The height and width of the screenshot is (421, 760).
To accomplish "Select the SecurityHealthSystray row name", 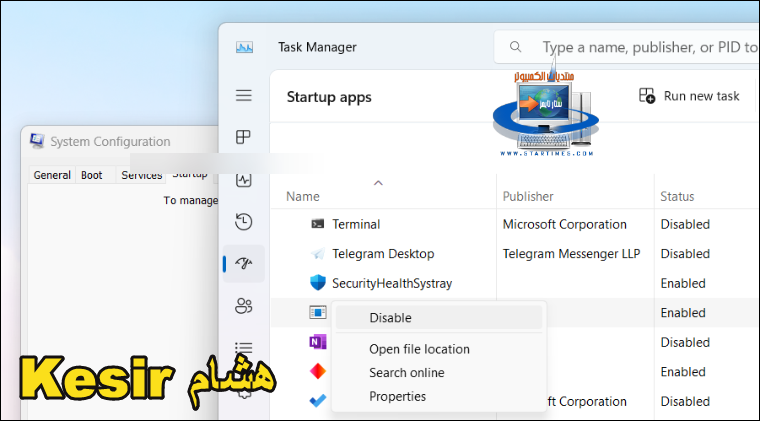I will pyautogui.click(x=392, y=283).
